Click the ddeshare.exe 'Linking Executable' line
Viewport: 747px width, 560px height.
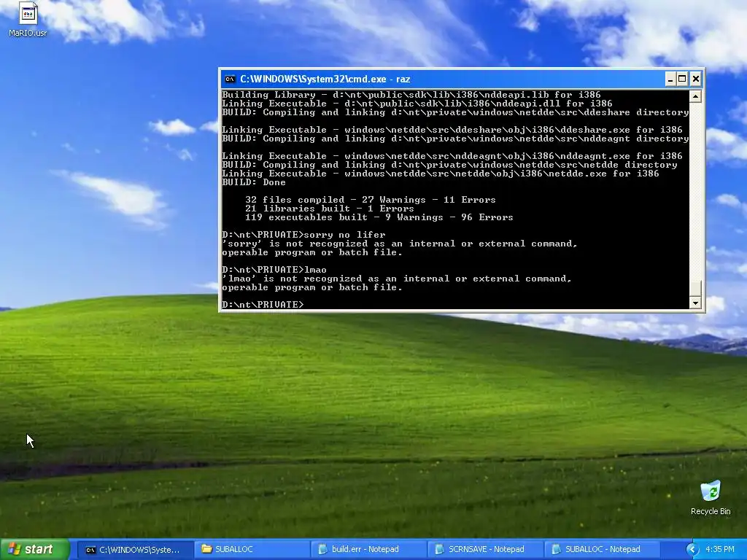(x=452, y=130)
